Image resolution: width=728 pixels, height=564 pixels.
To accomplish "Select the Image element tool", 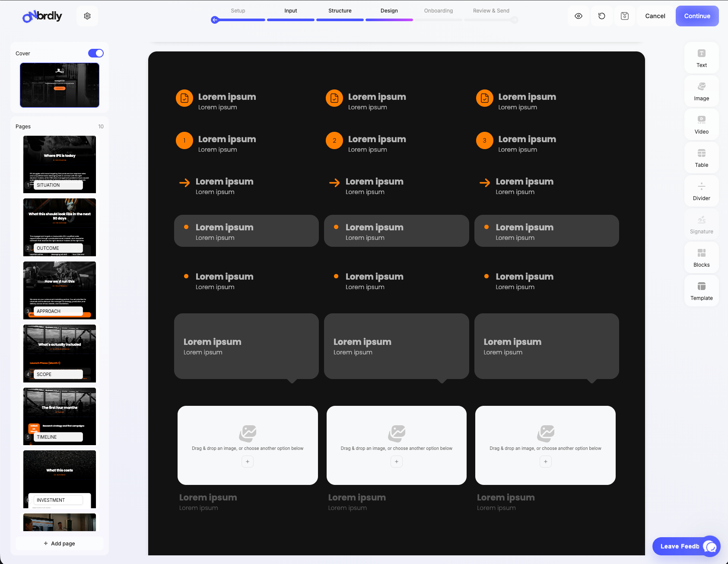I will 701,91.
